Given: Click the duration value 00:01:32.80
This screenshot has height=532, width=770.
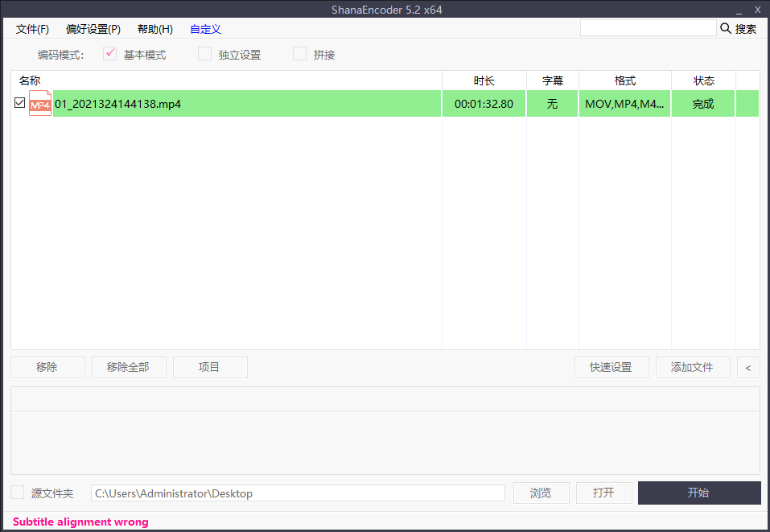Looking at the screenshot, I should coord(484,104).
